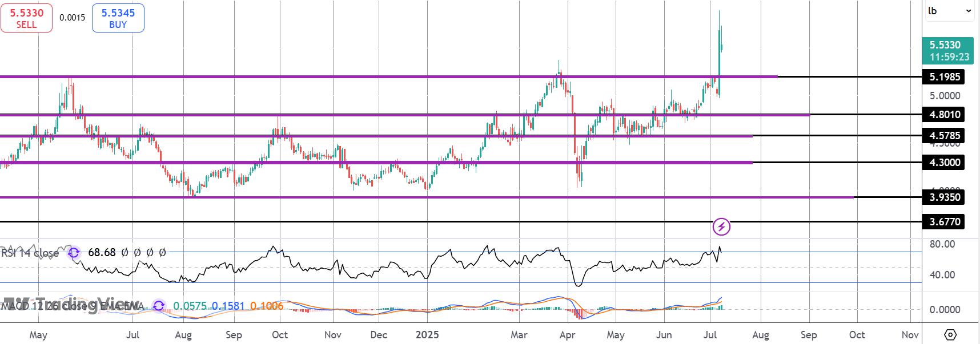Click the blue BUY button at 5.5345
Screen dimensions: 980x344
pyautogui.click(x=118, y=18)
